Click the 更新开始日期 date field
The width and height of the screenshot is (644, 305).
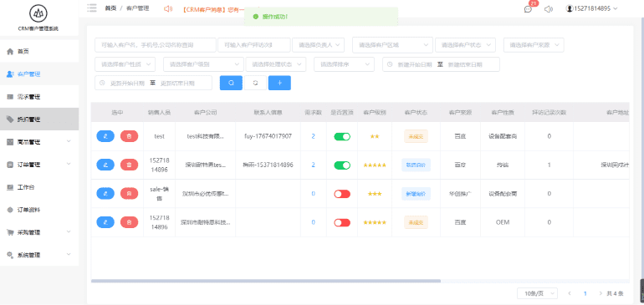pos(127,83)
